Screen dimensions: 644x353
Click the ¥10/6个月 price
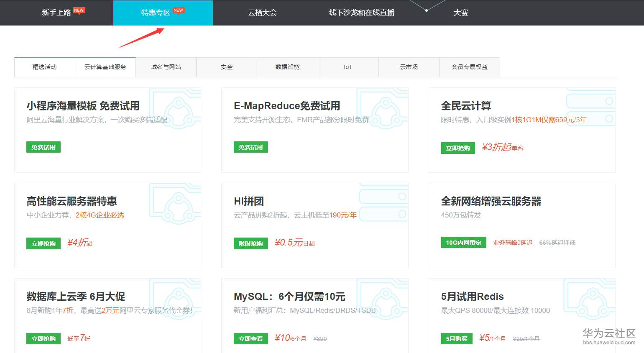point(291,338)
